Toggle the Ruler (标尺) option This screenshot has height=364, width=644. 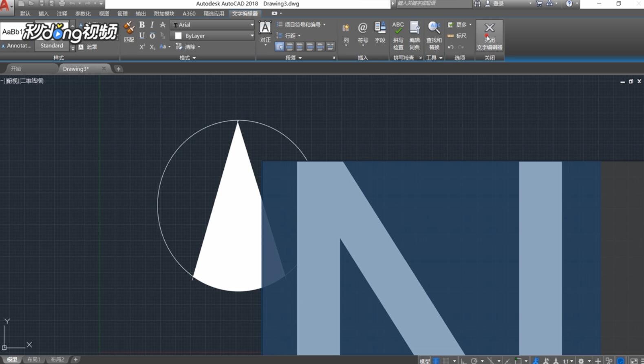(x=457, y=36)
